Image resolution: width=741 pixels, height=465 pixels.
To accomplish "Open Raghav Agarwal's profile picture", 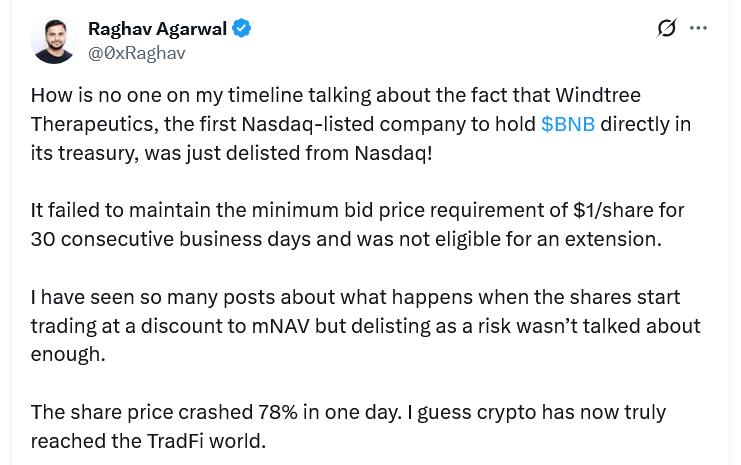I will pyautogui.click(x=54, y=40).
